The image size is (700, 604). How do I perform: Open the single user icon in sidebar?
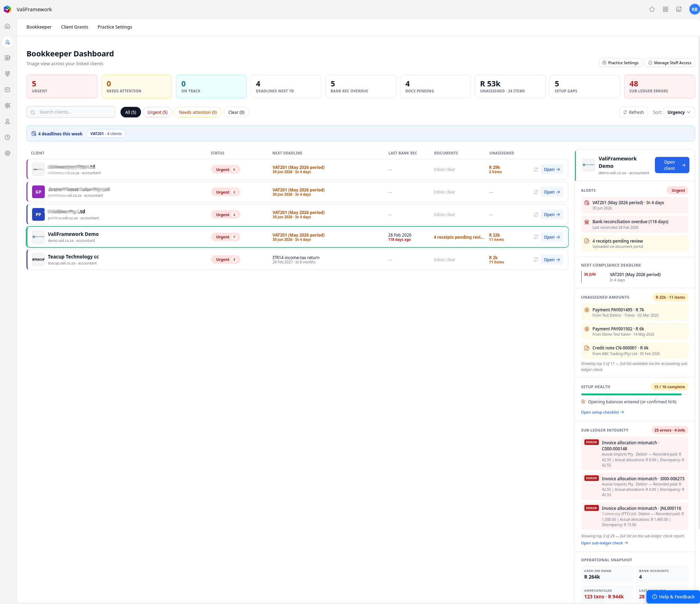coord(7,121)
